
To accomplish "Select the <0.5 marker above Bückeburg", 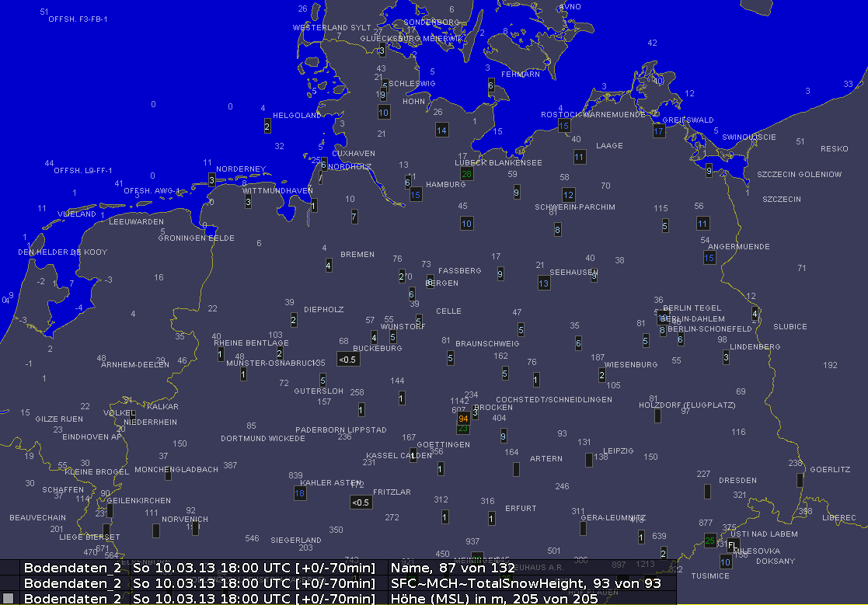I will 347,359.
